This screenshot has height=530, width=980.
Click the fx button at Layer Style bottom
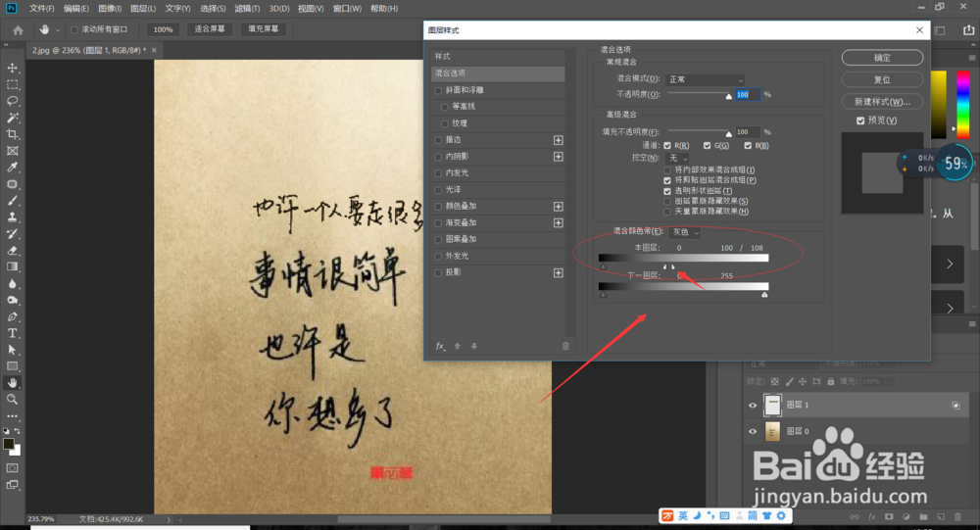[440, 346]
